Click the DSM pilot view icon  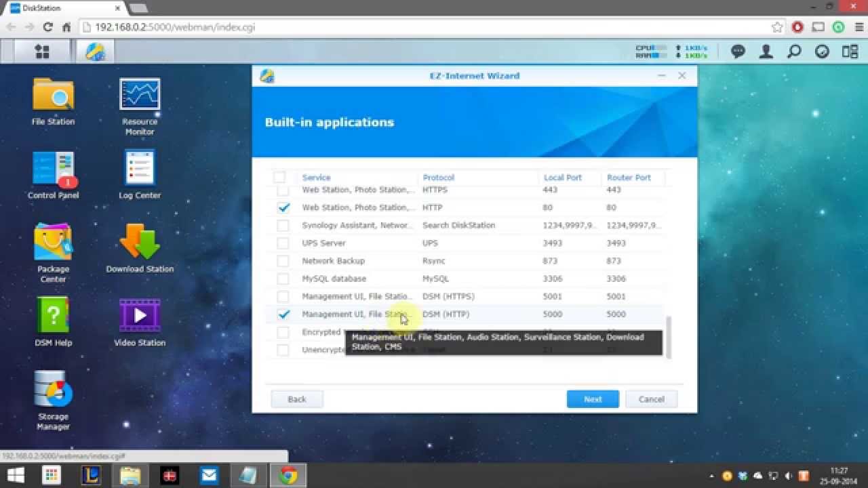point(850,52)
